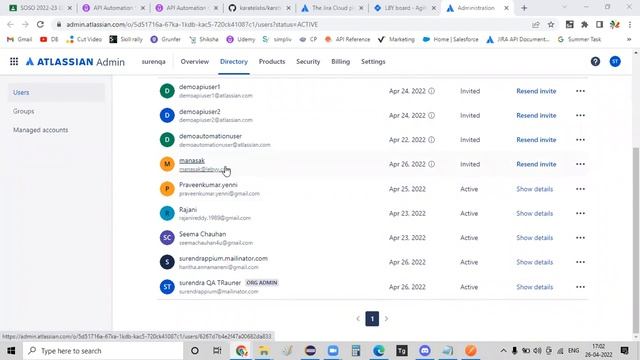Open the app switcher grid icon
The height and width of the screenshot is (360, 640).
(14, 62)
